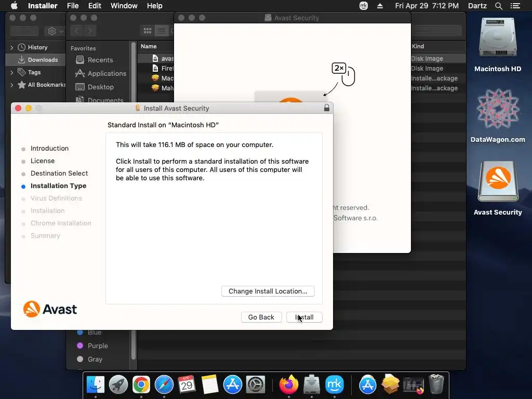The image size is (532, 399).
Task: Expand All Bookmarks in browser sidebar
Action: click(x=12, y=85)
